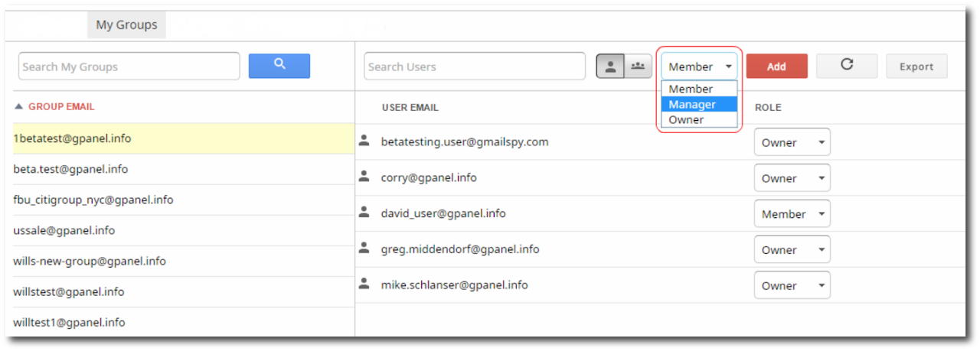The width and height of the screenshot is (980, 351).
Task: Open role dropdown for david_user@gpanel.info
Action: pyautogui.click(x=792, y=214)
